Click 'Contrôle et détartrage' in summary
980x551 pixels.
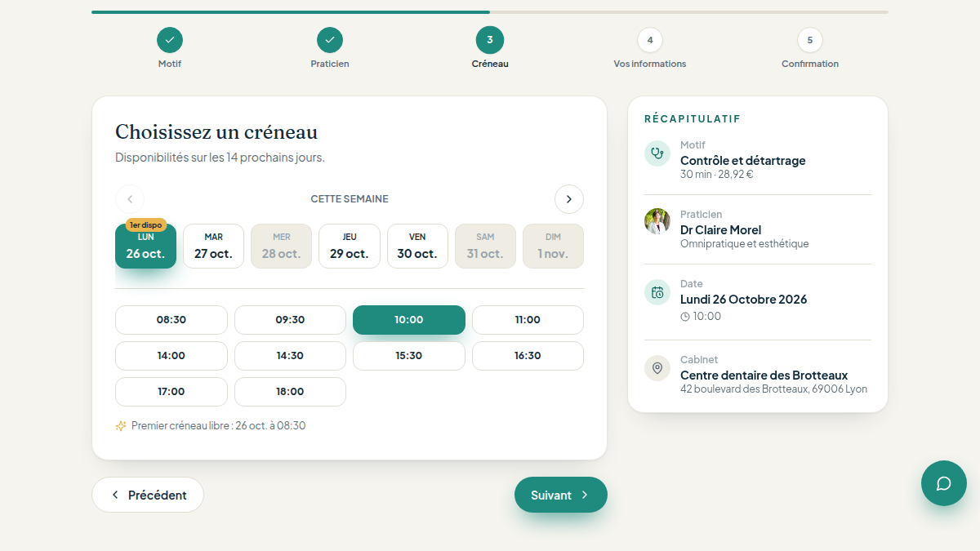coord(742,161)
